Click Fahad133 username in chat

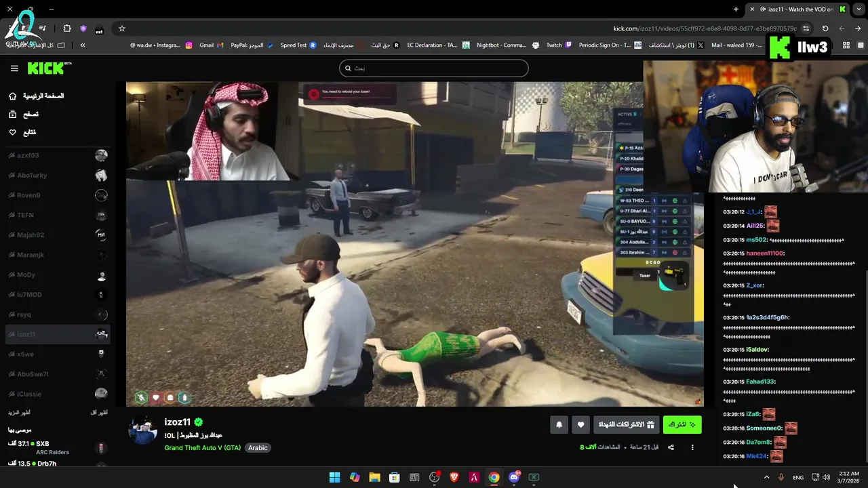(x=759, y=382)
